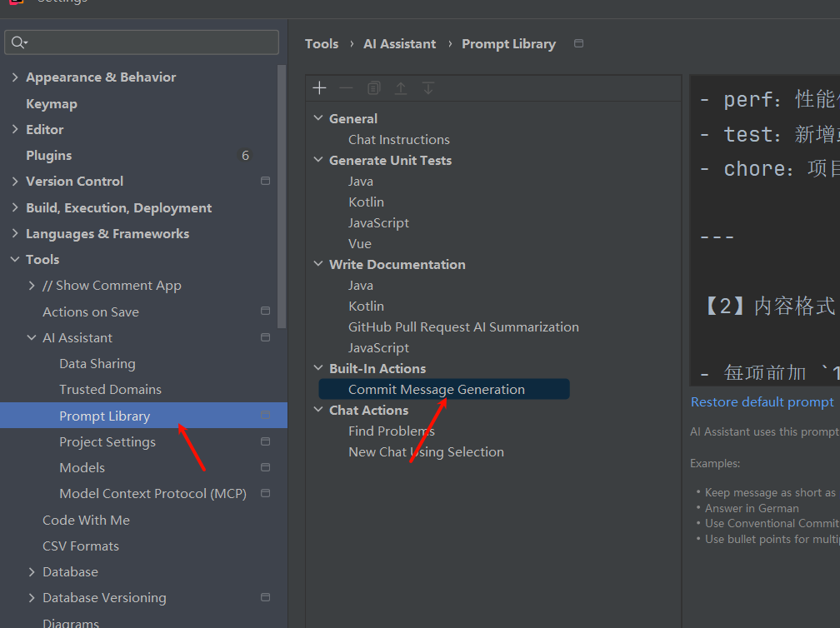The height and width of the screenshot is (628, 840).
Task: Expand Build, Execution, Deployment chevron
Action: tap(15, 207)
